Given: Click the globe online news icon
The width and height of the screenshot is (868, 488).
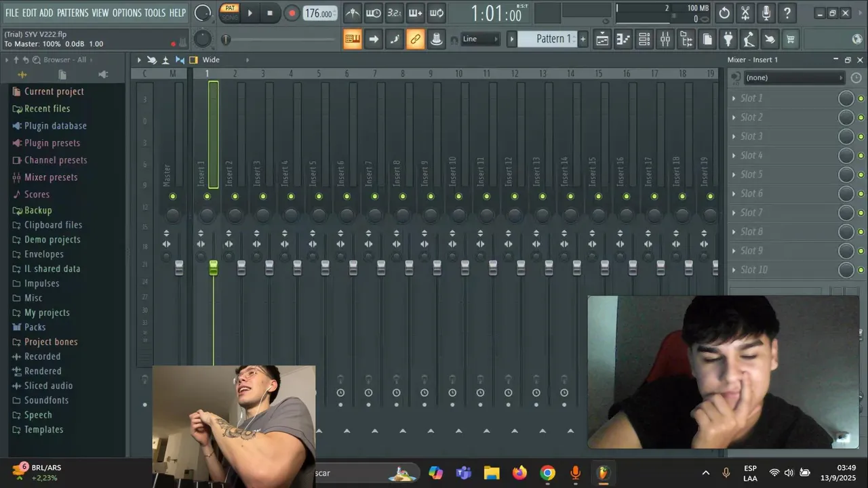Looking at the screenshot, I should tap(857, 39).
